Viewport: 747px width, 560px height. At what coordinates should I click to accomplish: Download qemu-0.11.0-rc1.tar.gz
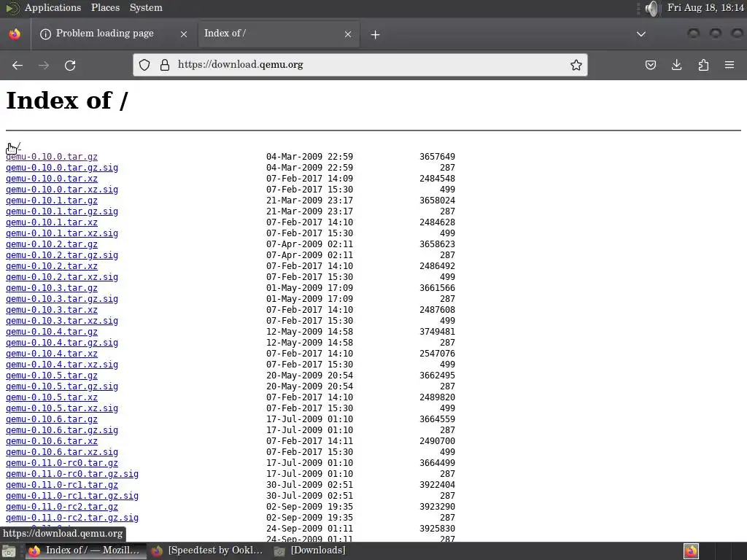pos(62,485)
